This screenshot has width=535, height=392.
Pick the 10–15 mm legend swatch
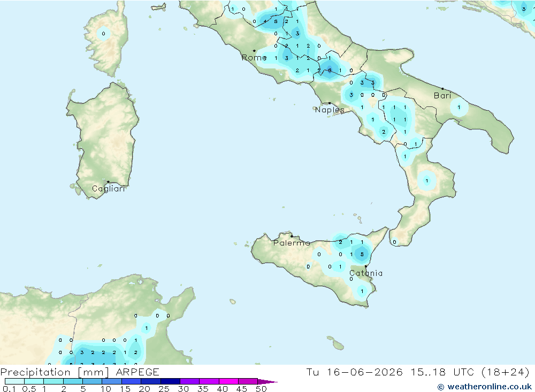(112, 381)
